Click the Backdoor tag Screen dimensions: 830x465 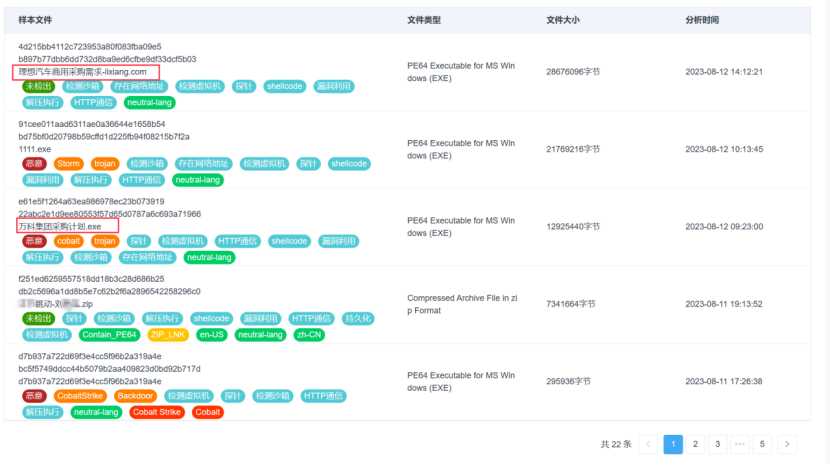click(136, 396)
